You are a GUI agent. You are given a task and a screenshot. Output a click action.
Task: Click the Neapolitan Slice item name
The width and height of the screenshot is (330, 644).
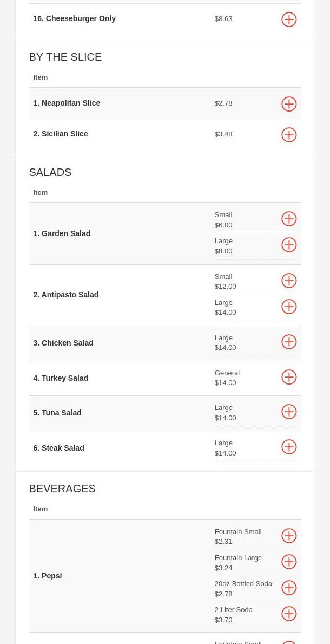67,103
